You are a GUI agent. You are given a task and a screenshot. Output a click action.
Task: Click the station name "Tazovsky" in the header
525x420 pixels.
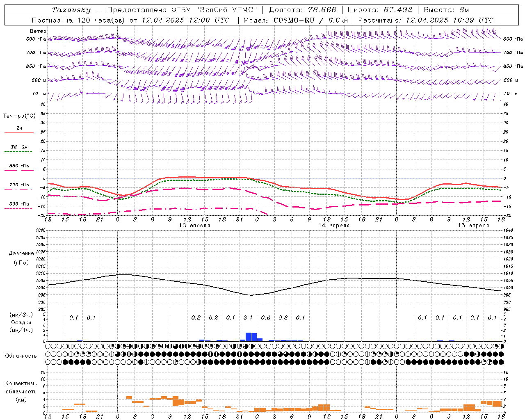pyautogui.click(x=71, y=10)
